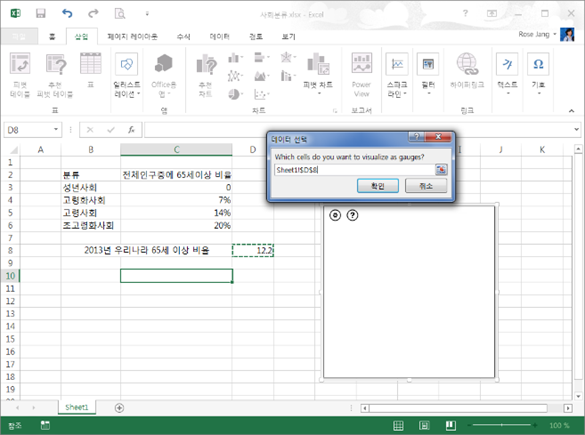This screenshot has width=585, height=435.
Task: Open the Filter group button
Action: click(428, 74)
